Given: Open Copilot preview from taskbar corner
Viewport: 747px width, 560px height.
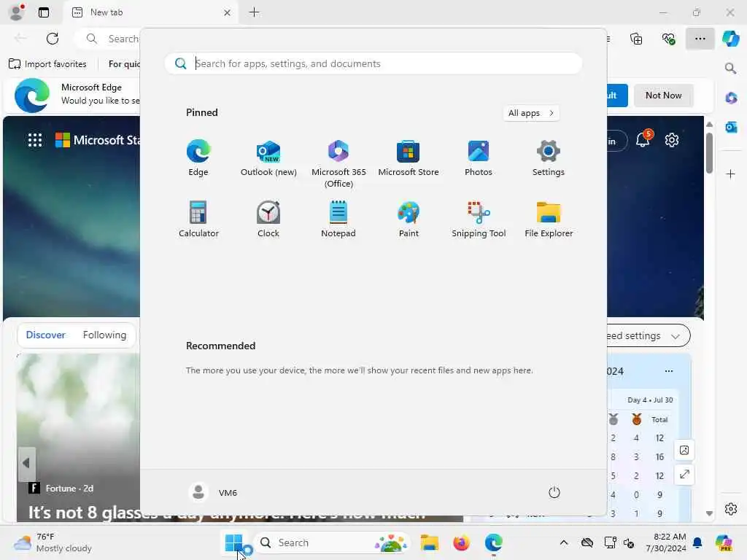Looking at the screenshot, I should (x=724, y=542).
